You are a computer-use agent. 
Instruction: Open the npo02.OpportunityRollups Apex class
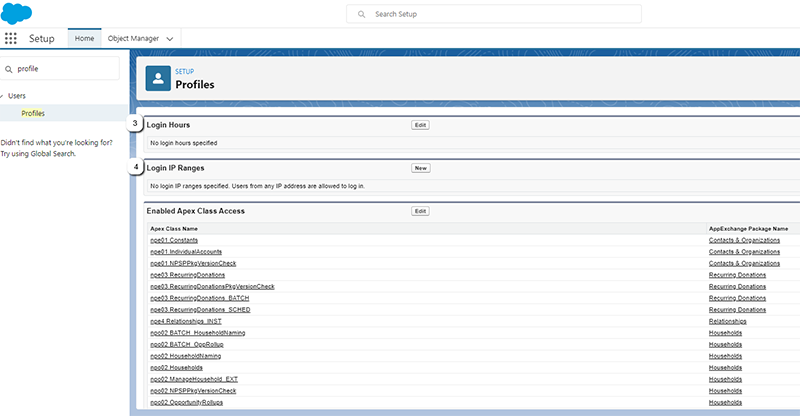pos(186,402)
